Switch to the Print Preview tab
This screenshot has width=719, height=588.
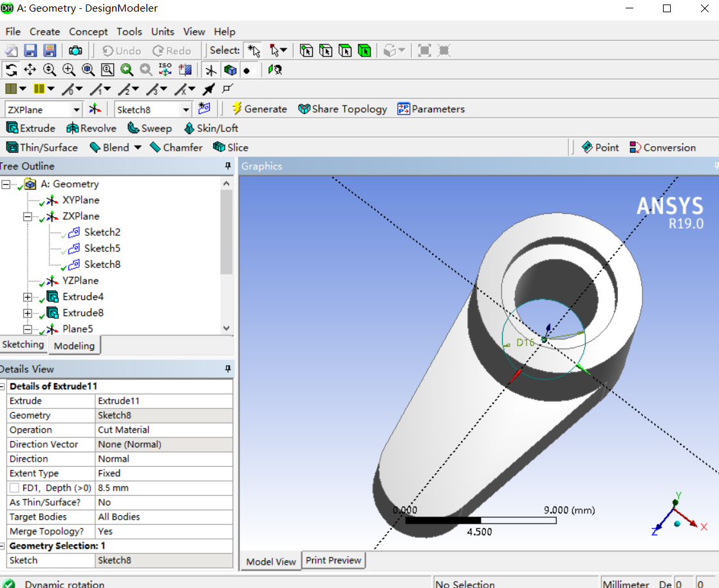pos(333,560)
